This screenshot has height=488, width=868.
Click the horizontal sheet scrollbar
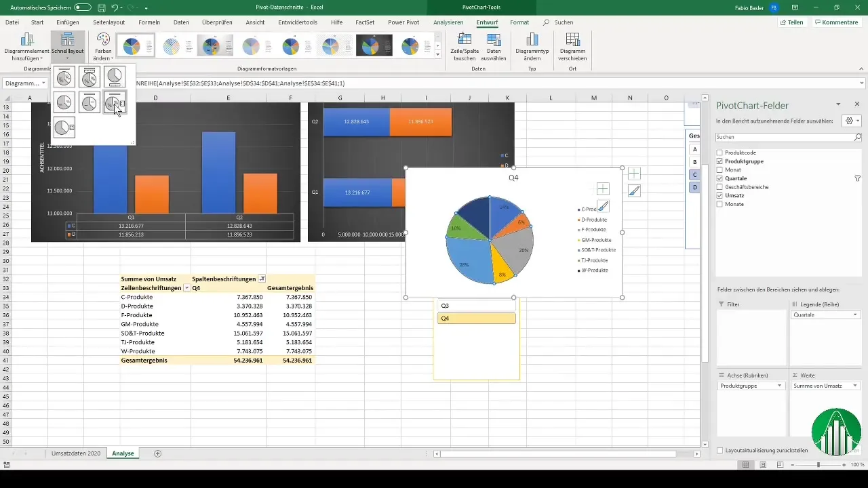click(559, 453)
